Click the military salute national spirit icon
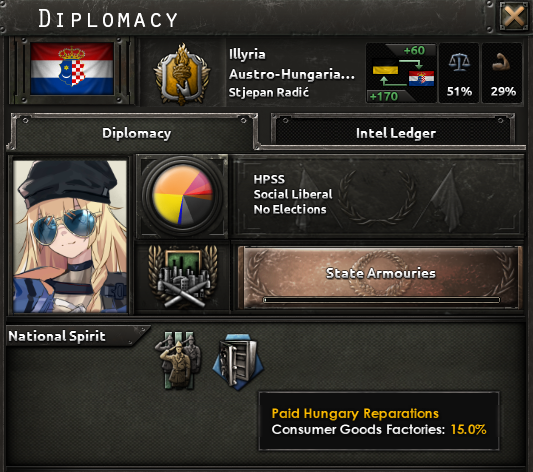 pos(178,361)
